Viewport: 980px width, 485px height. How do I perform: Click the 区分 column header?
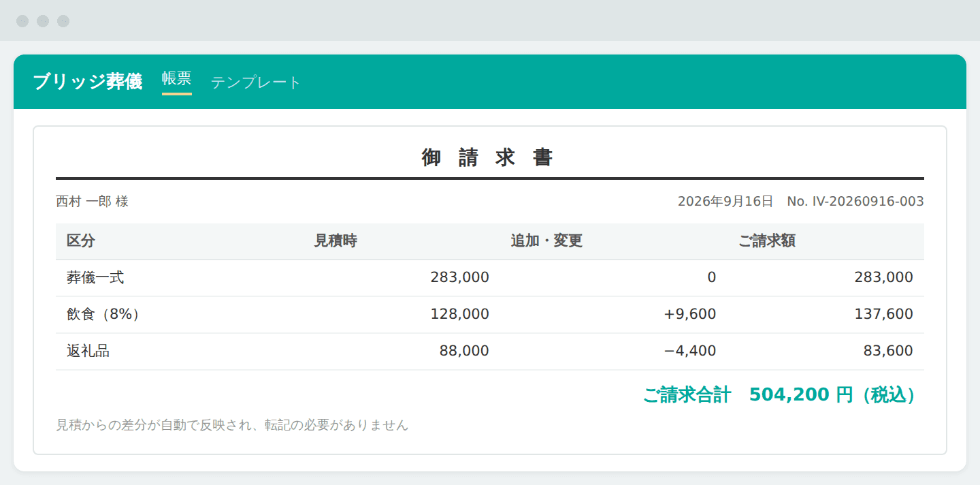81,241
